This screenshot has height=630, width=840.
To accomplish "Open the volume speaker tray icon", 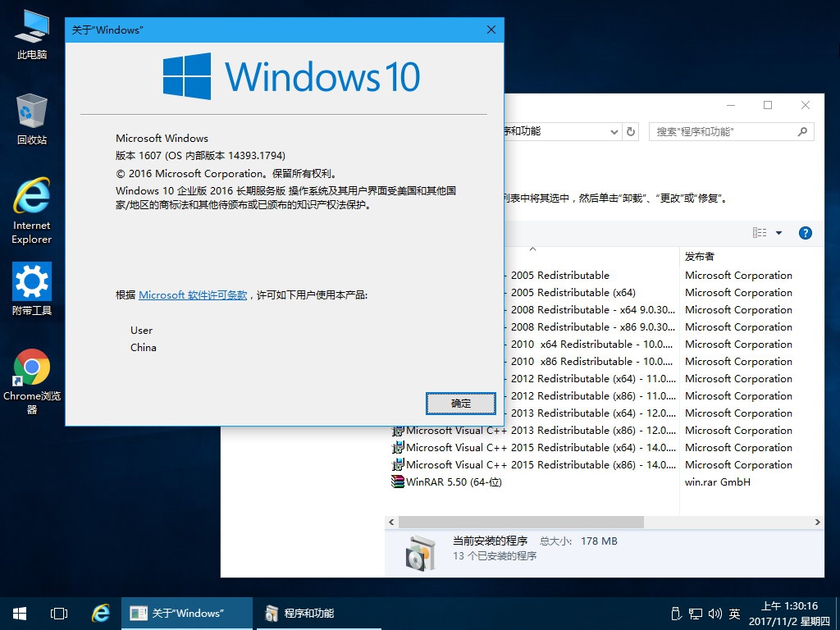I will tap(715, 614).
